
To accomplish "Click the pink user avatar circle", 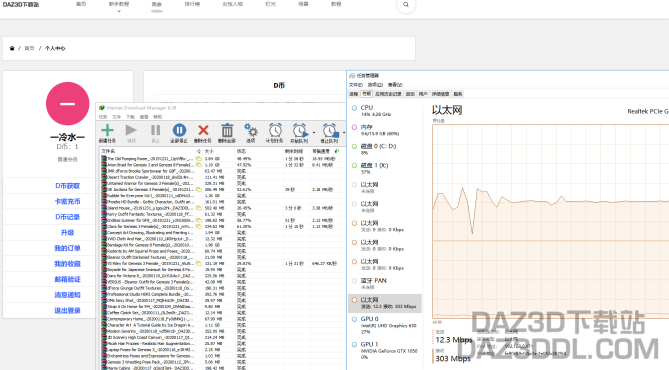I will click(67, 104).
